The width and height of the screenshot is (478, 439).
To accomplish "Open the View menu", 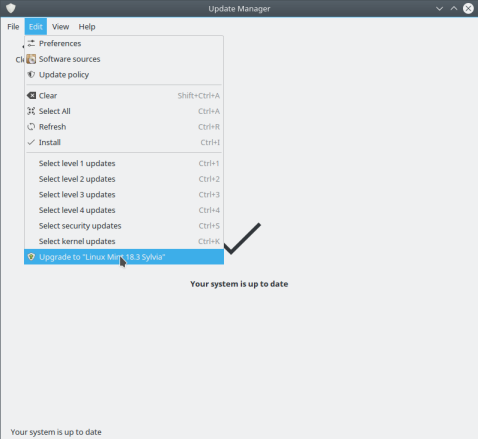I will pos(60,27).
